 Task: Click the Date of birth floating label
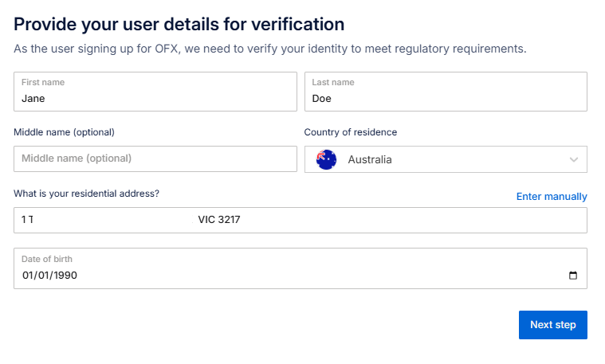(x=47, y=259)
